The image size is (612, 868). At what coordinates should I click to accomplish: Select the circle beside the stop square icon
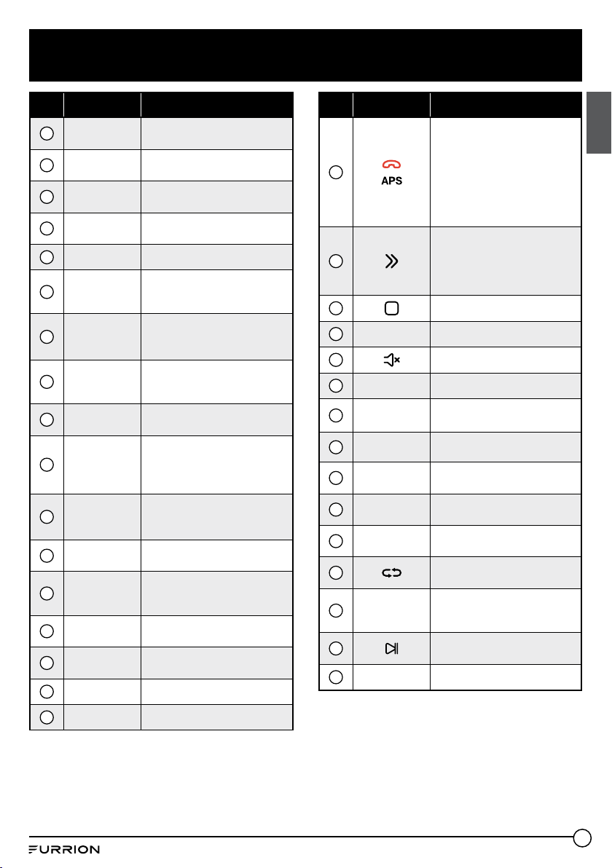point(336,308)
